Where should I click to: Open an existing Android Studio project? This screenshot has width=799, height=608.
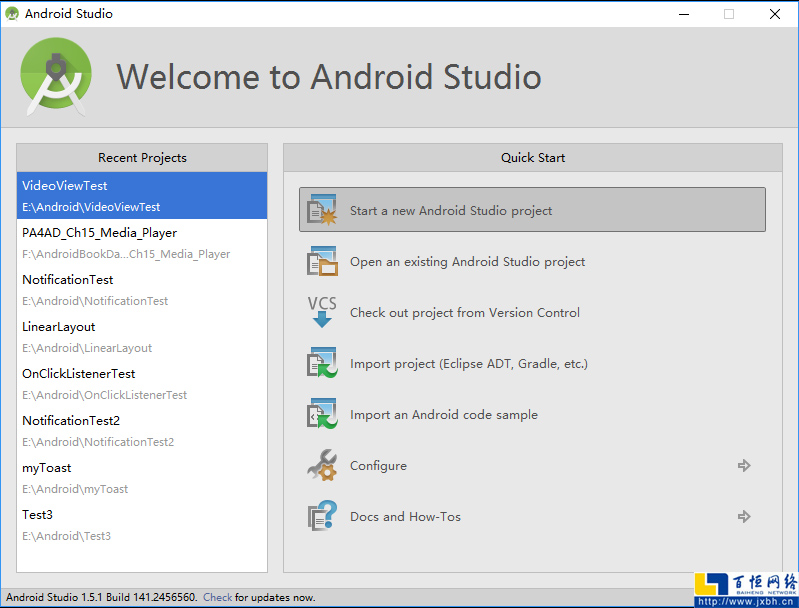pyautogui.click(x=467, y=262)
